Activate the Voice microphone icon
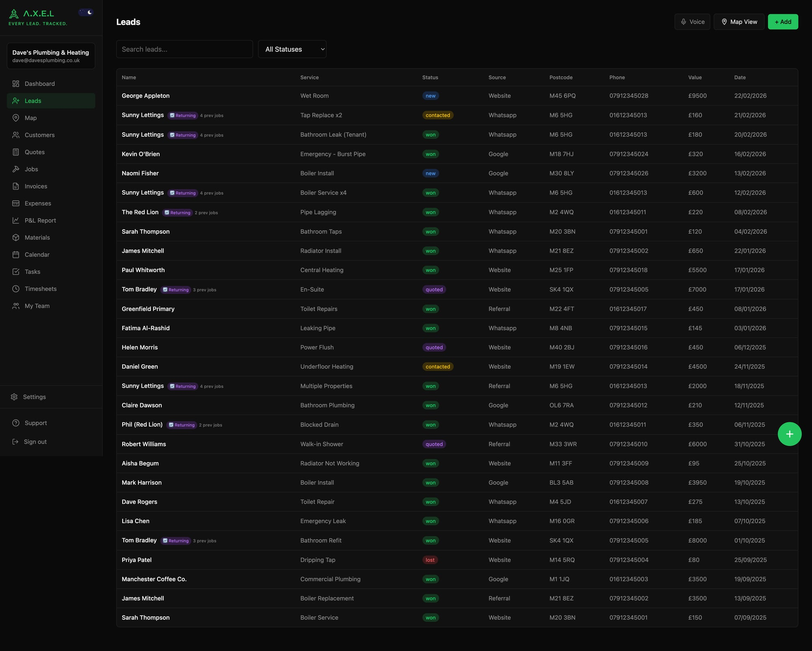 (683, 22)
